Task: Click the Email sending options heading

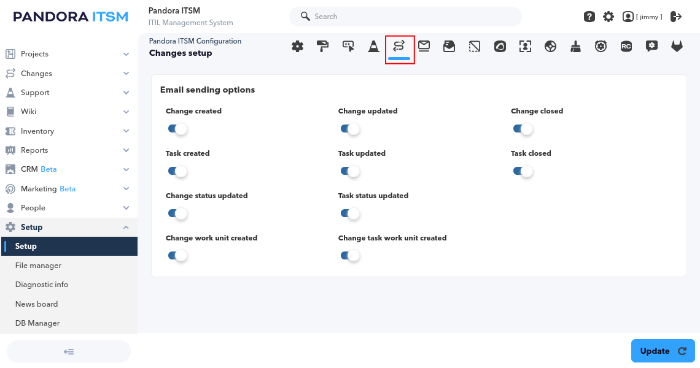Action: (x=208, y=90)
